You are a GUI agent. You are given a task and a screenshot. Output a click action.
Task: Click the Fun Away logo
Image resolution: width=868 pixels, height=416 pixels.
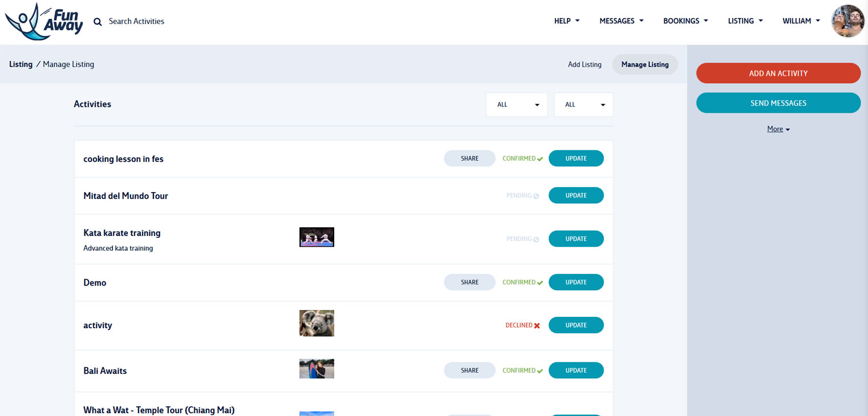(x=44, y=22)
